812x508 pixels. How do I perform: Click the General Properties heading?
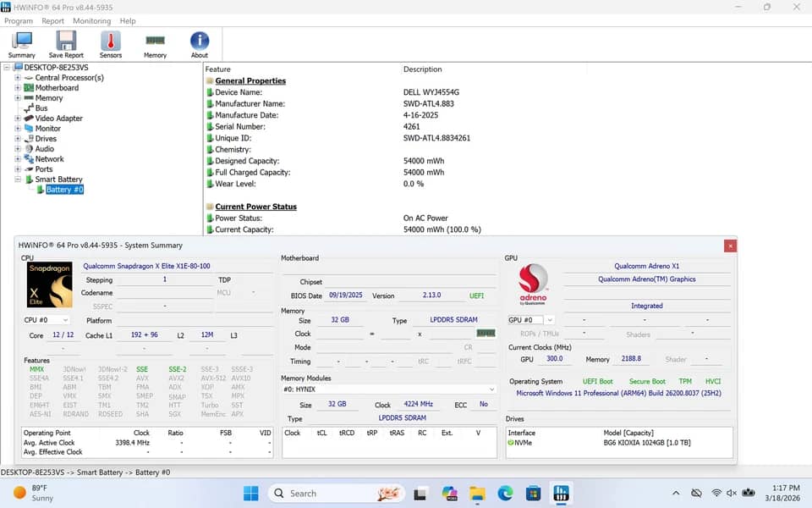point(250,81)
